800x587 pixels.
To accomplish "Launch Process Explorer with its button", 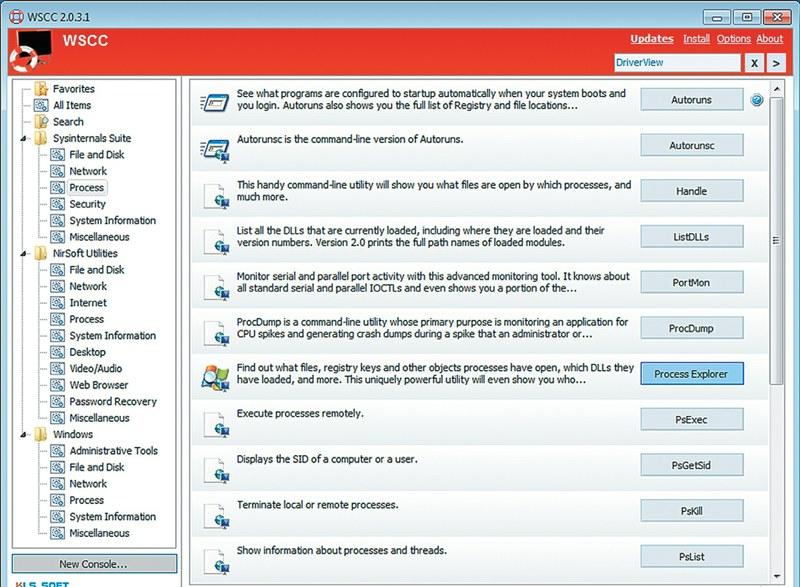I will [691, 374].
